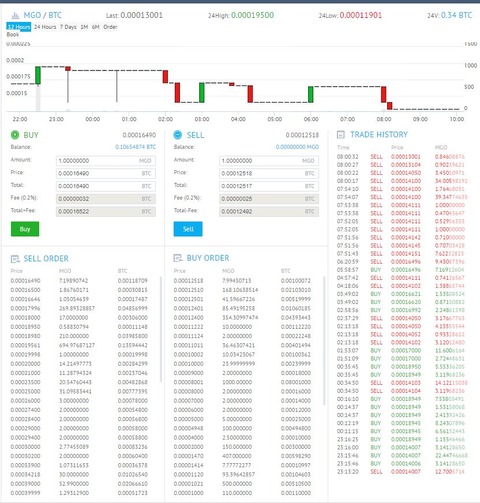This screenshot has width=480, height=503.
Task: Switch chart to 7 Days
Action: tap(68, 27)
